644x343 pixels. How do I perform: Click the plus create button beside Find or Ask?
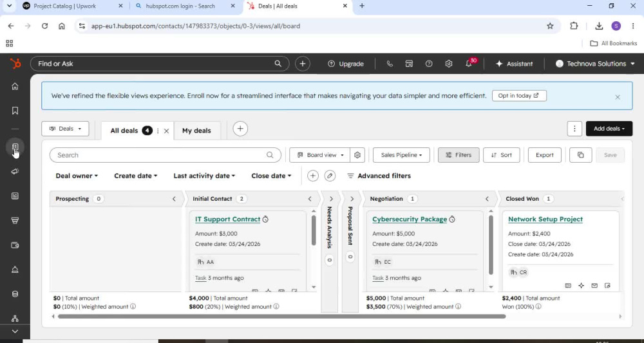303,64
